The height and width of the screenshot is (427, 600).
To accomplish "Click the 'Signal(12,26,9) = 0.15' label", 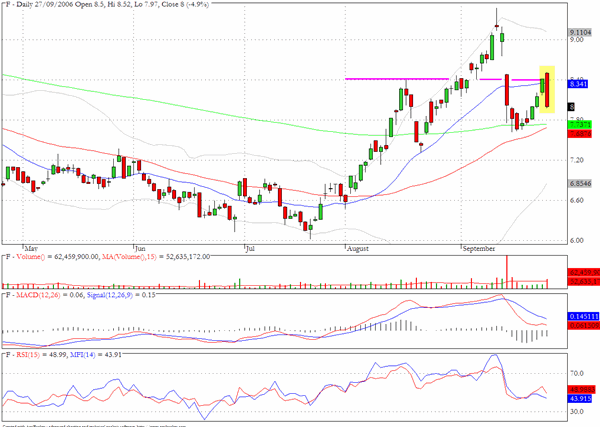I will 121,295.
